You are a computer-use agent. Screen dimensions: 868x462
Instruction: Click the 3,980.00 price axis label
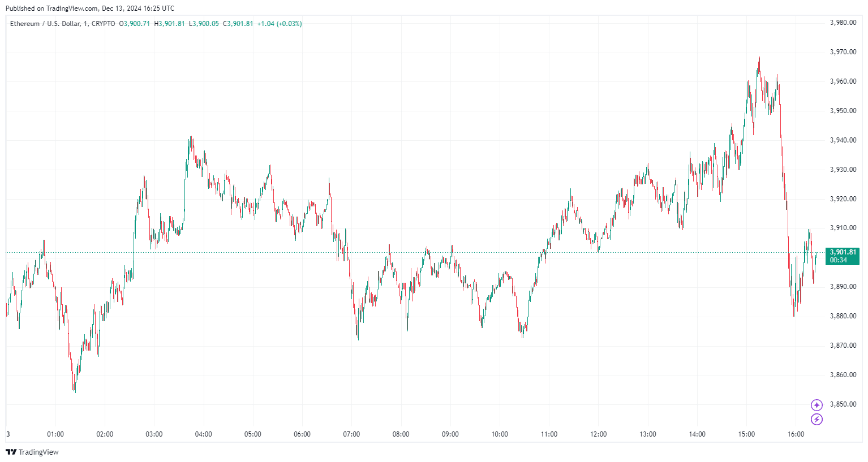pos(843,23)
